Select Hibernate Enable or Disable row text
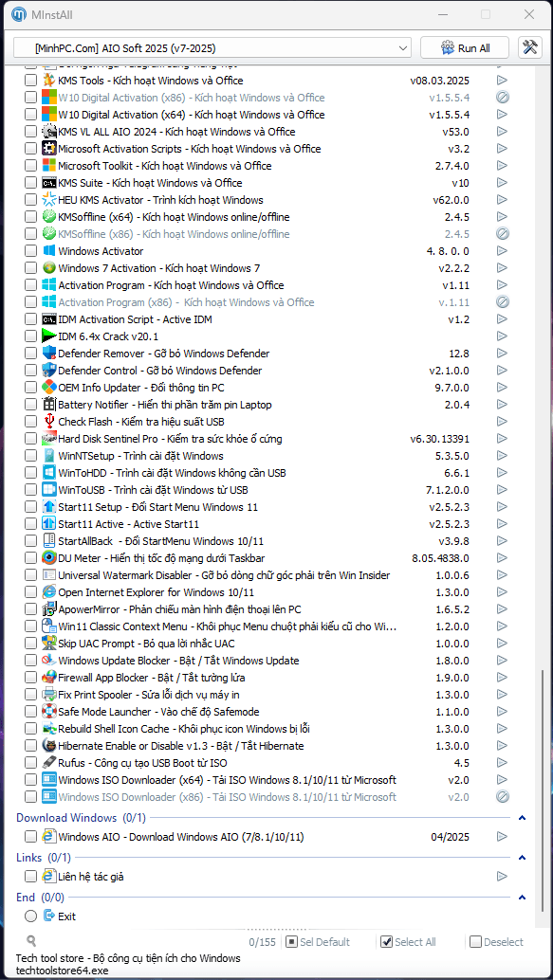 click(x=181, y=746)
